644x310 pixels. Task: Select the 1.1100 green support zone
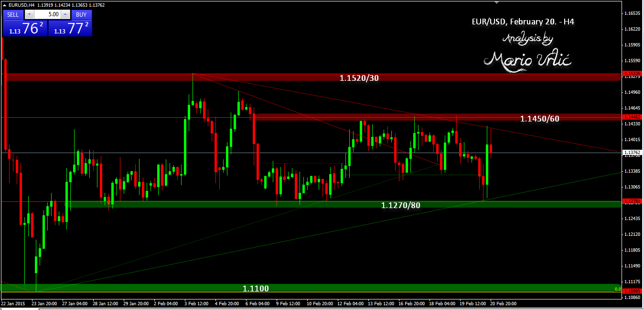(x=256, y=288)
